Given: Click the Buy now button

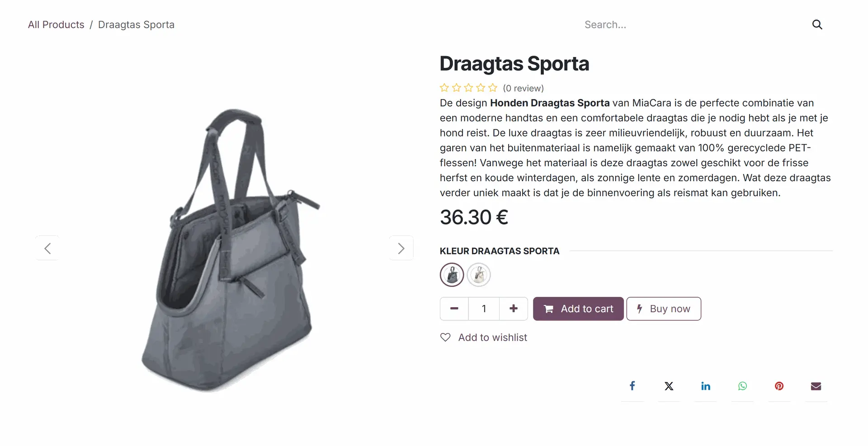Looking at the screenshot, I should 664,309.
